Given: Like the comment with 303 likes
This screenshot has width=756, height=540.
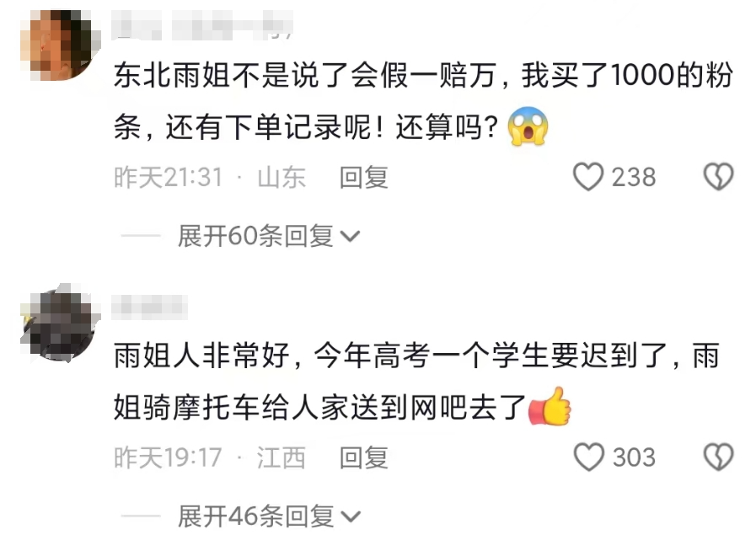Looking at the screenshot, I should coord(588,457).
